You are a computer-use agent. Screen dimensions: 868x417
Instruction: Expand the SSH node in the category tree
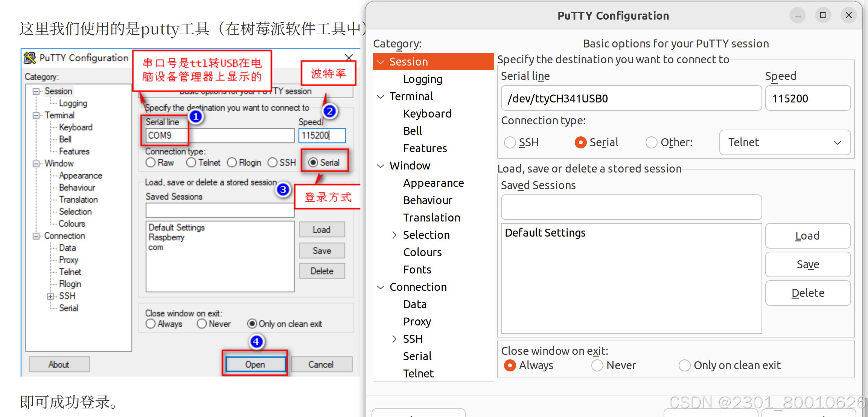[394, 339]
